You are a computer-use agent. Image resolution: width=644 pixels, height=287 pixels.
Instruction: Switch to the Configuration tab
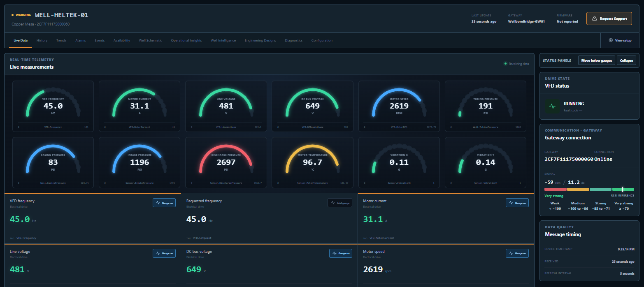point(322,40)
